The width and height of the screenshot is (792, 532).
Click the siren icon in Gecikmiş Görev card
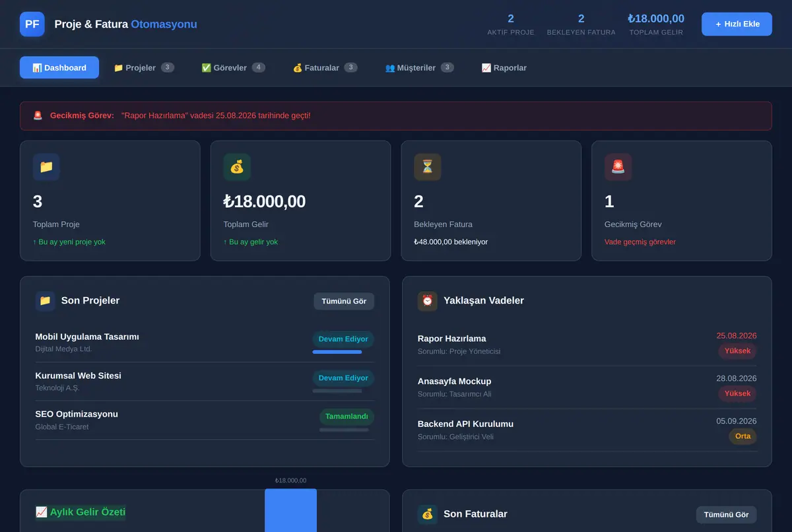(618, 167)
